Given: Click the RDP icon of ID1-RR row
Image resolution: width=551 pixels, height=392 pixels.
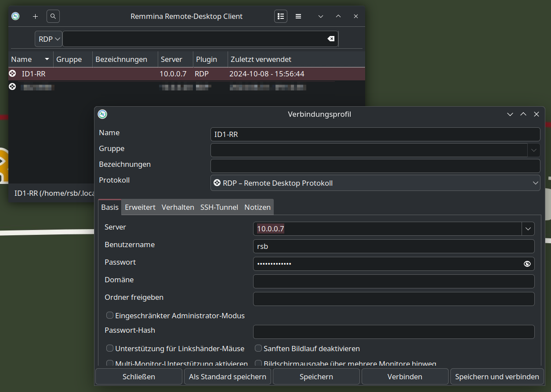Looking at the screenshot, I should click(12, 74).
